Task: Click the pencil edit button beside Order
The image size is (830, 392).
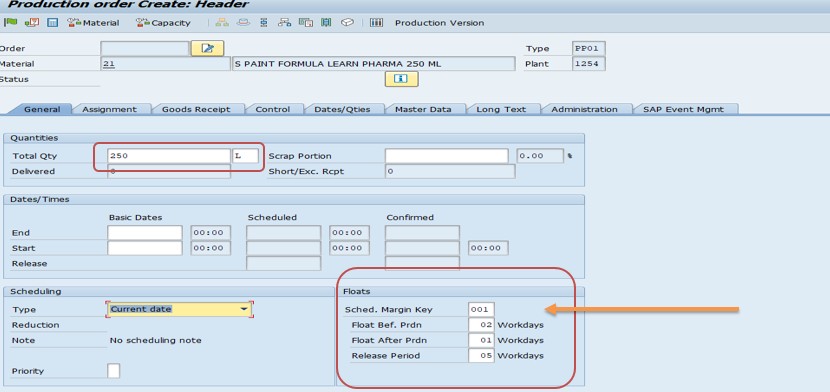Action: coord(208,48)
